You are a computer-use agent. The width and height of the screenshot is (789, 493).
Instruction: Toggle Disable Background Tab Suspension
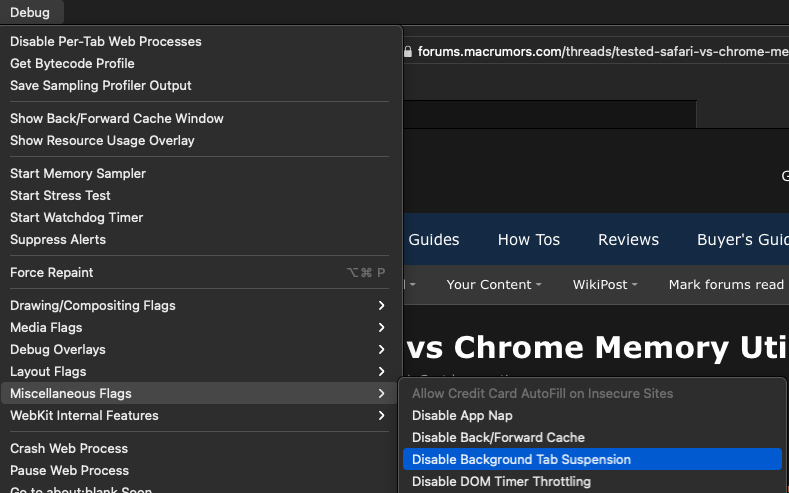pos(521,459)
